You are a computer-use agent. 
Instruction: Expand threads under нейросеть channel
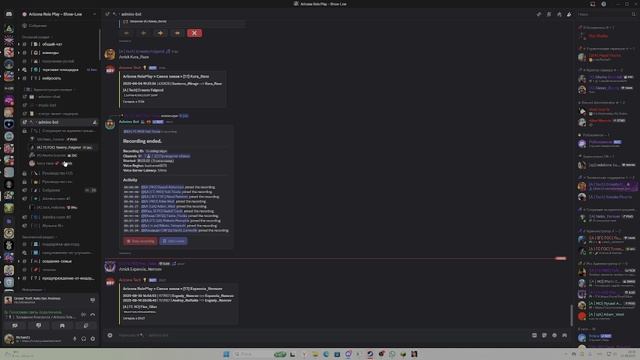point(18,78)
